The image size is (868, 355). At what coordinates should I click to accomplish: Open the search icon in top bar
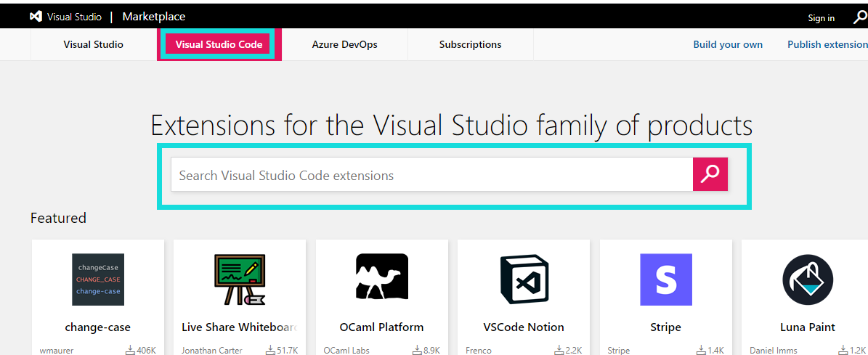coord(859,18)
